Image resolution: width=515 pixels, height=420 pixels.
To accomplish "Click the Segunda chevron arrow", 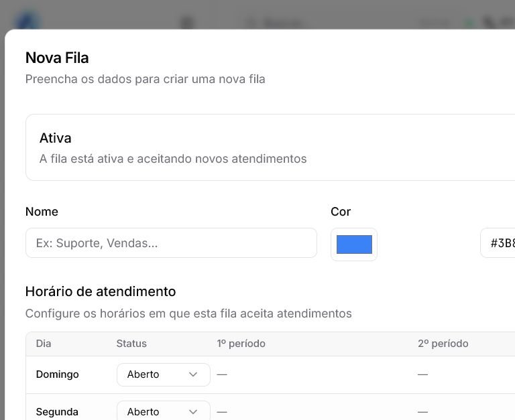I will pos(193,411).
